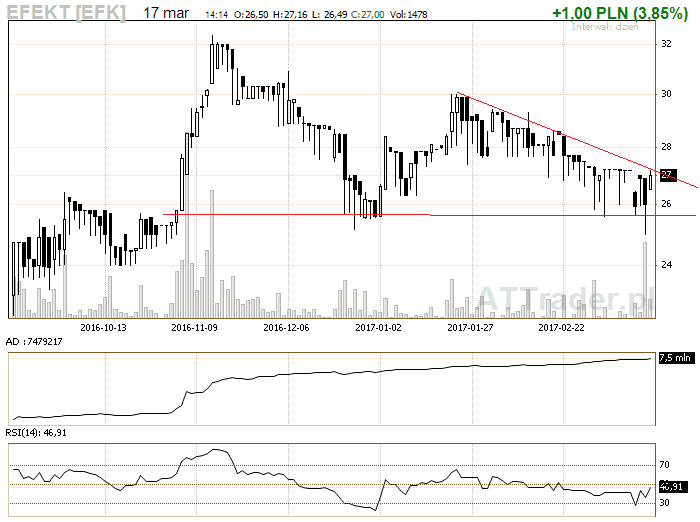
Task: Click the 2016-11-09 date marker
Action: coord(195,326)
